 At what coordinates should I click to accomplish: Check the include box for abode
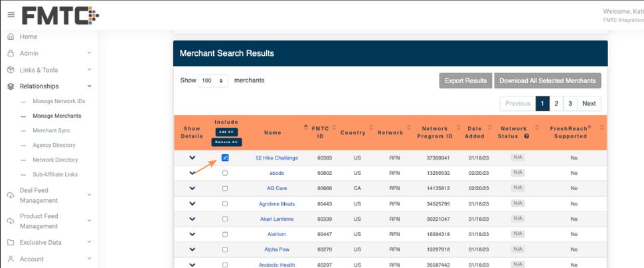(225, 173)
